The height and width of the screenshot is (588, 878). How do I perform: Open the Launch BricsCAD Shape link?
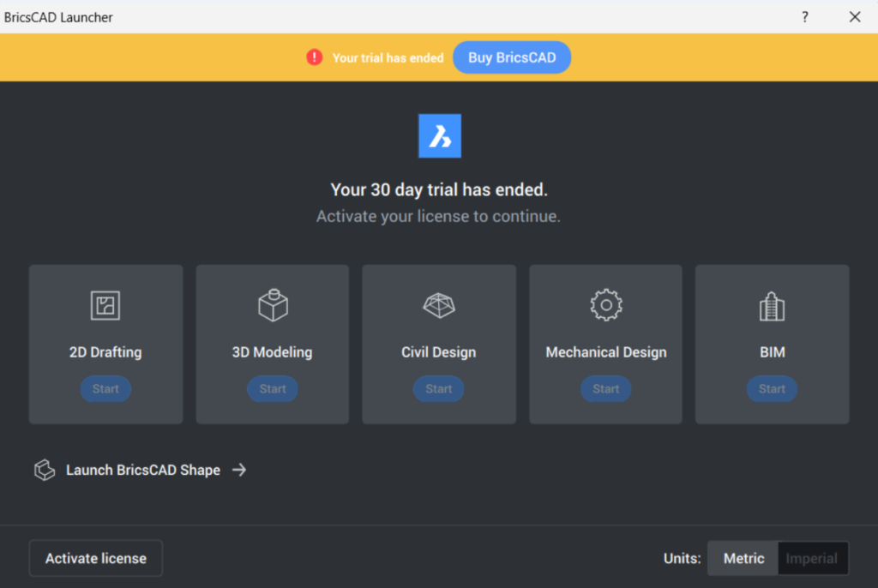[x=143, y=470]
